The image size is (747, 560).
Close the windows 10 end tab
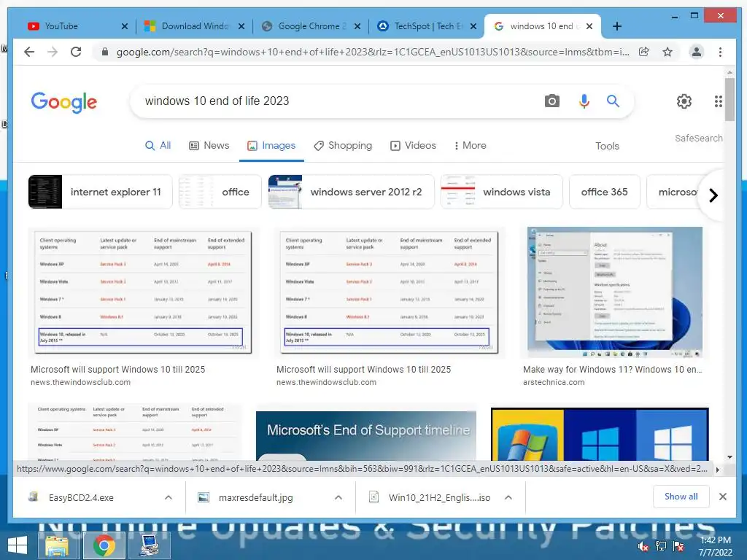589,26
